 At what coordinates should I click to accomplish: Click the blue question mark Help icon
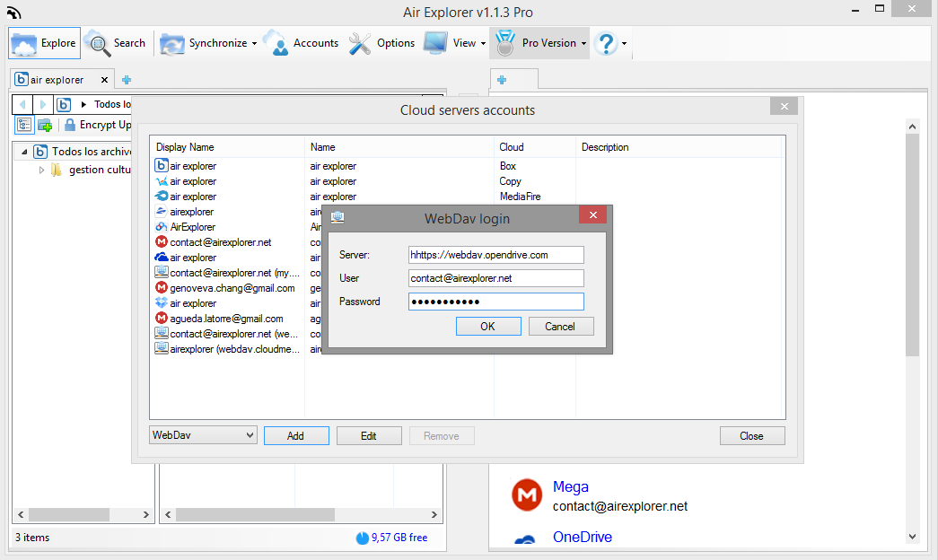point(606,44)
